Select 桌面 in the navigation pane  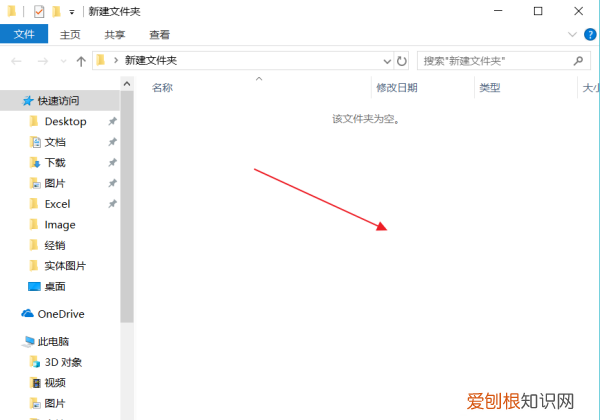click(x=55, y=287)
